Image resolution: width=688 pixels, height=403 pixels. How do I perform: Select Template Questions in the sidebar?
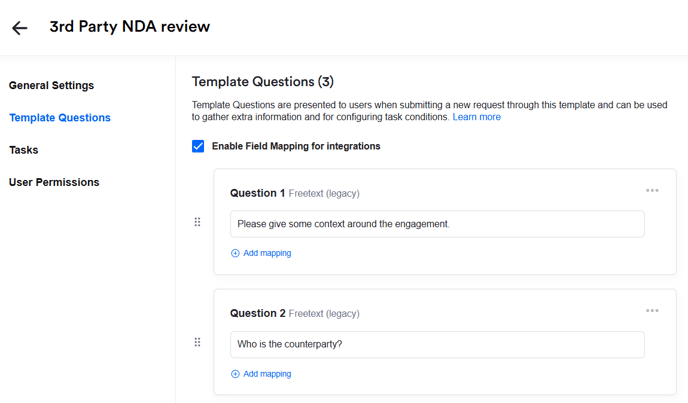(x=60, y=118)
